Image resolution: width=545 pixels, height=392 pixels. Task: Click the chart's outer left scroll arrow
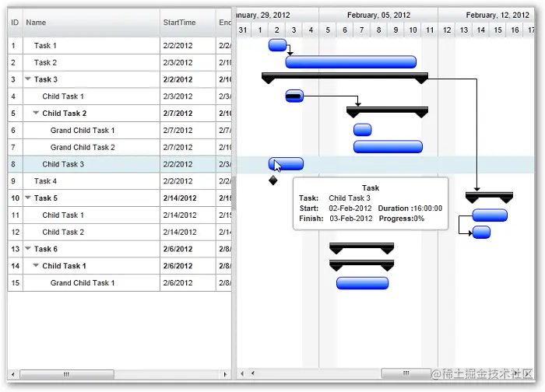pyautogui.click(x=242, y=373)
